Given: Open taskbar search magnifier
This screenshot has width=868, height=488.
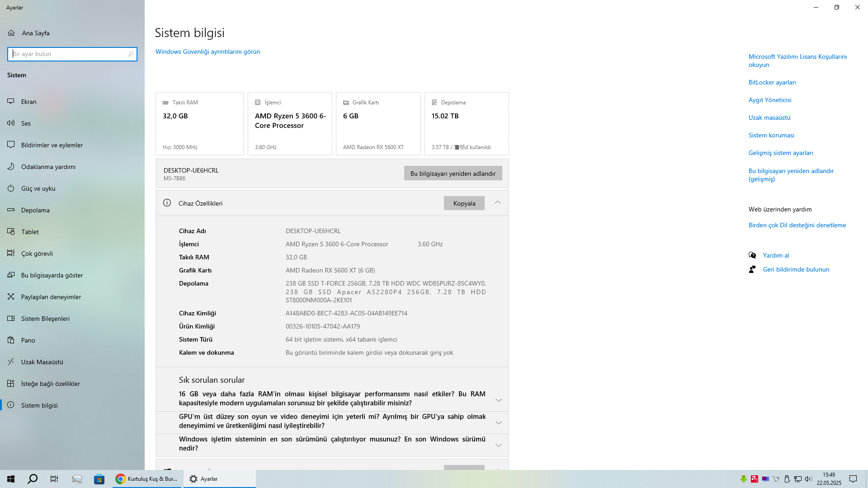Looking at the screenshot, I should pyautogui.click(x=33, y=479).
